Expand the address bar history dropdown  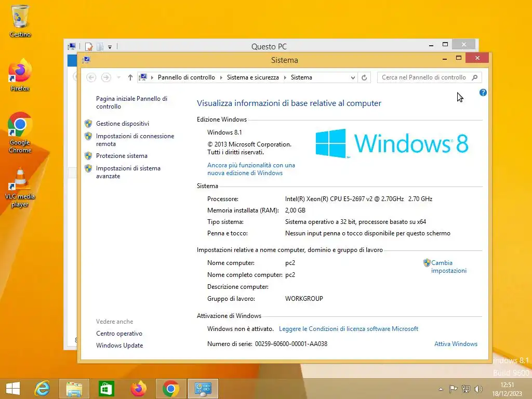(x=353, y=78)
